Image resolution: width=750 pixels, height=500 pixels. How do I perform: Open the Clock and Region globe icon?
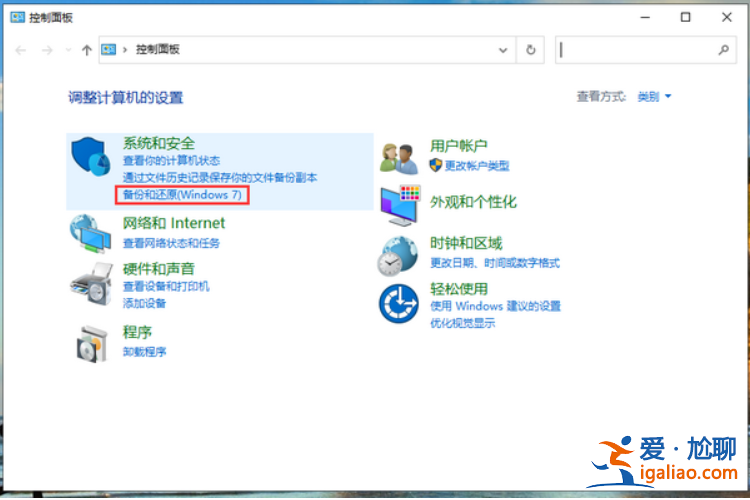tap(397, 256)
